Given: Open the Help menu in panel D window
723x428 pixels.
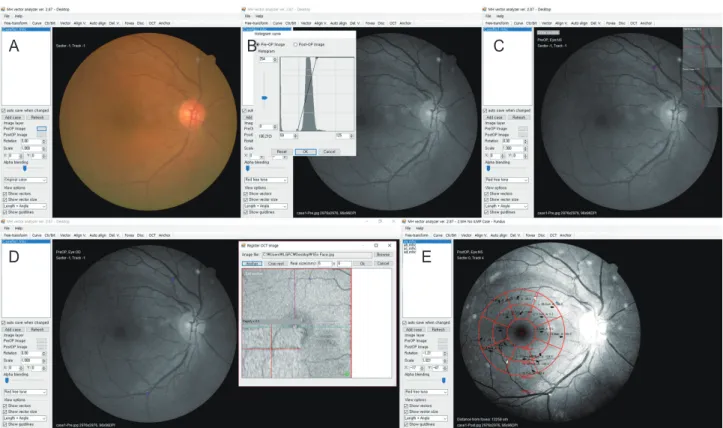Looking at the screenshot, I should click(x=18, y=228).
